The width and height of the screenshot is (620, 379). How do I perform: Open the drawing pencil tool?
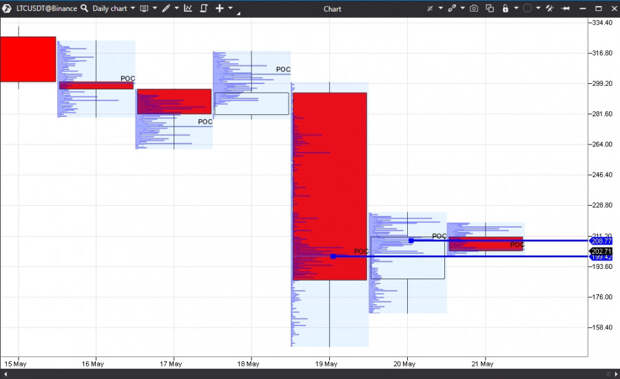(166, 8)
